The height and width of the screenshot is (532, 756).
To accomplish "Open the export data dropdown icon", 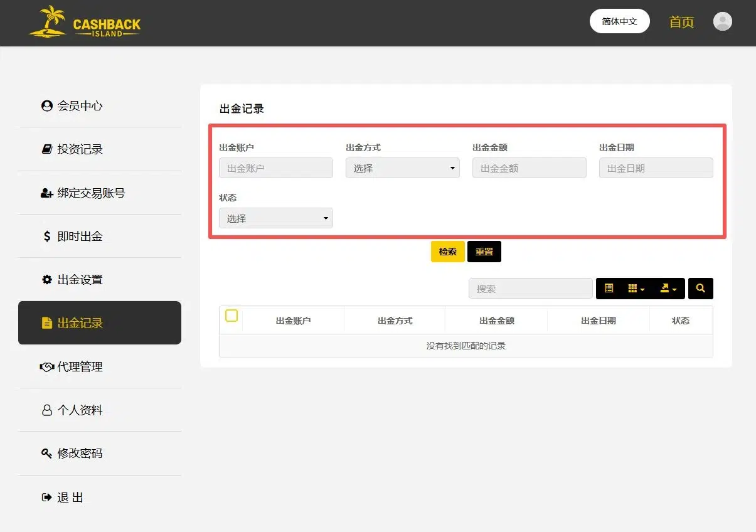I will 668,289.
